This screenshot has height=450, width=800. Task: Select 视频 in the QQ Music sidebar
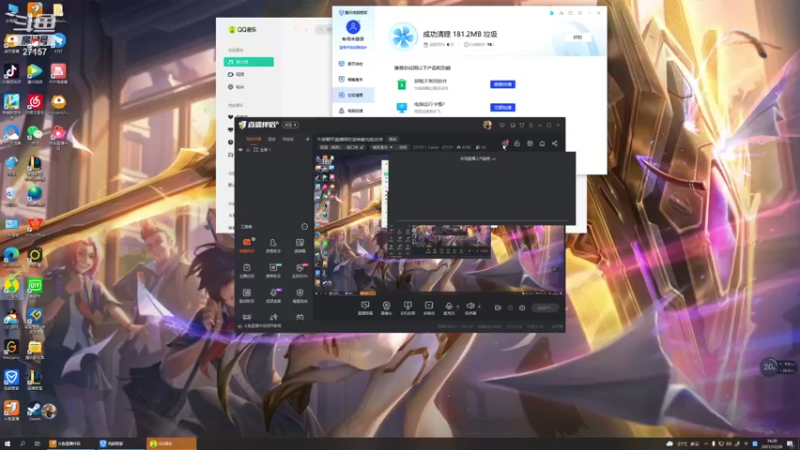[x=248, y=74]
